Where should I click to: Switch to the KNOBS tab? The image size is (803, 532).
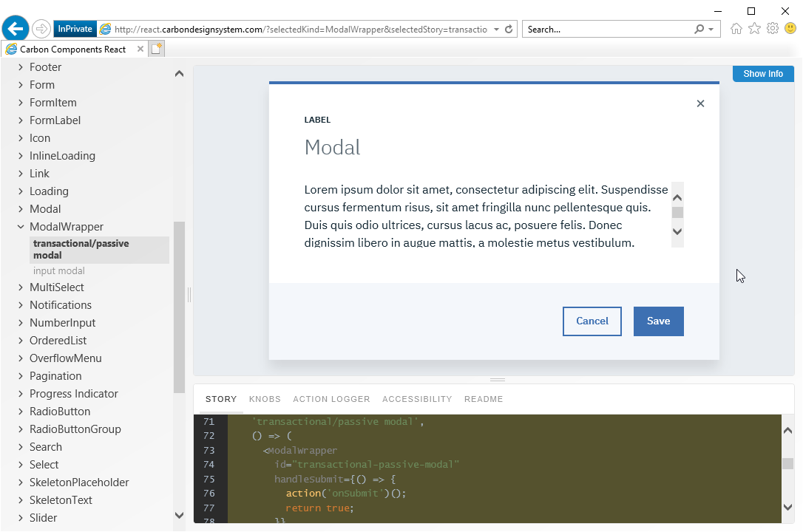point(265,399)
